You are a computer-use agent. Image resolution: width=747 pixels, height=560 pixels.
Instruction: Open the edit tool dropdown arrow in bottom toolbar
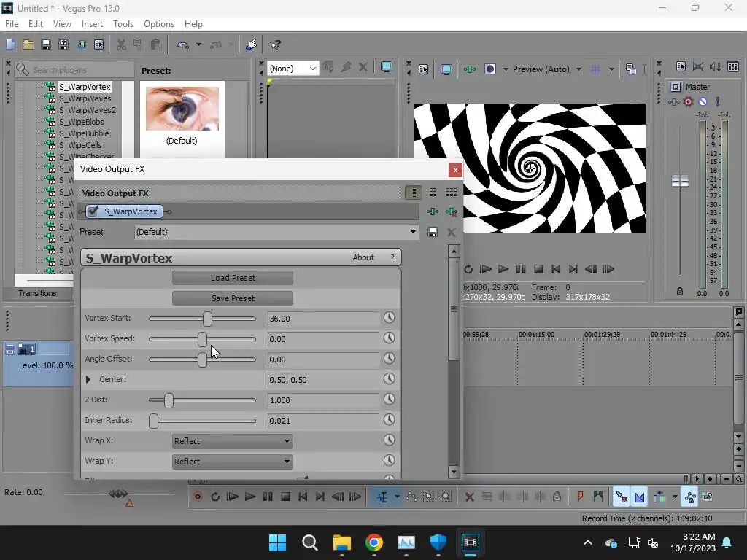pyautogui.click(x=397, y=497)
